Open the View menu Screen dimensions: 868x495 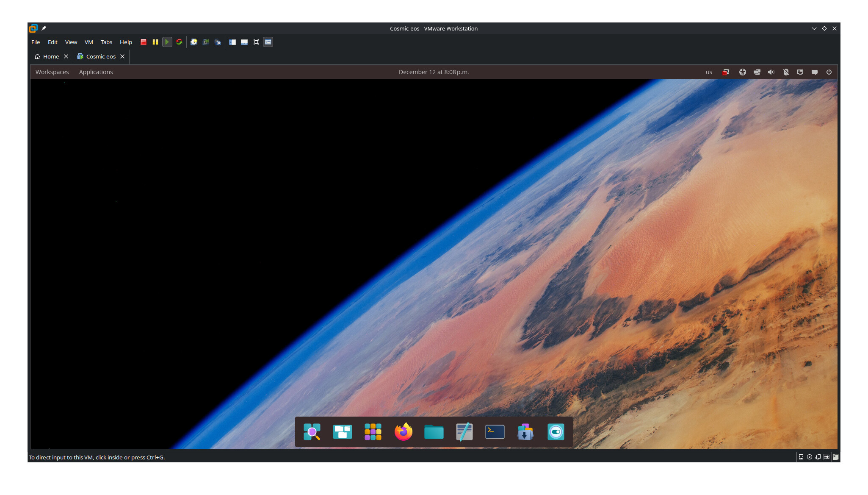point(71,42)
